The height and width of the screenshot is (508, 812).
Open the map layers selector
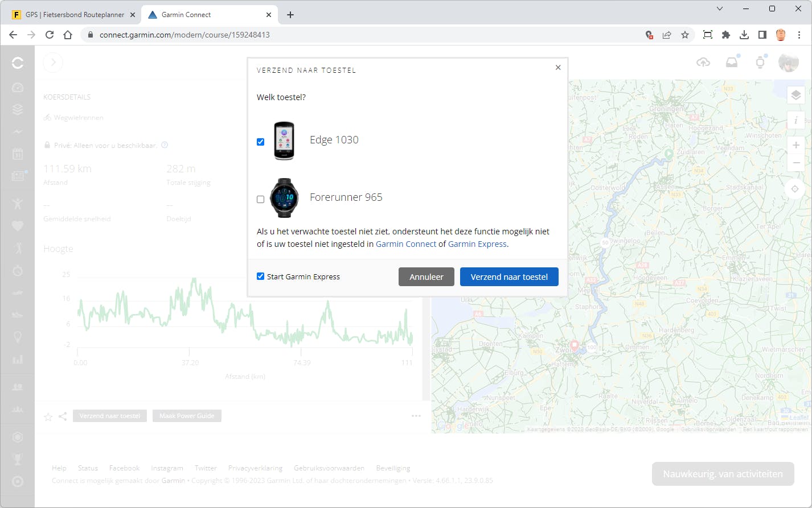pyautogui.click(x=796, y=95)
